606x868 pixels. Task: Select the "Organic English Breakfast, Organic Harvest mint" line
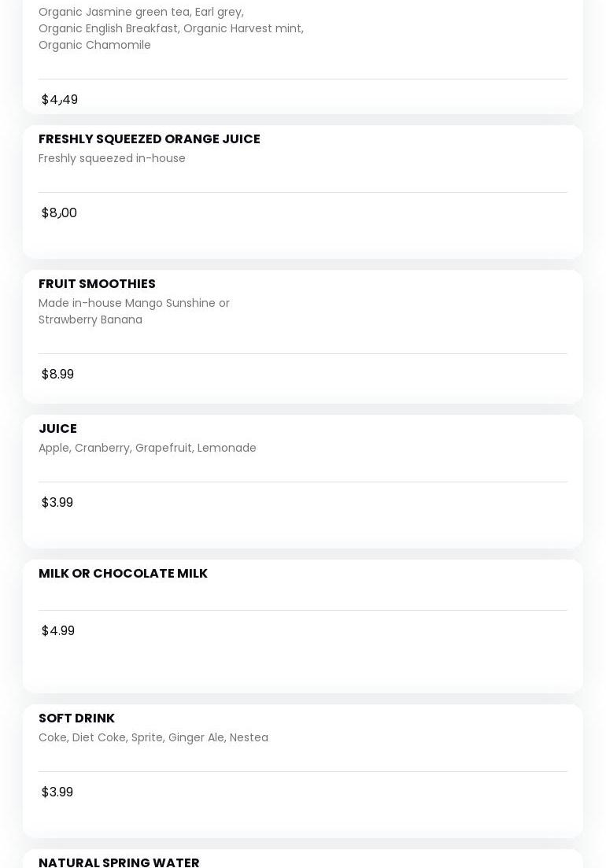(x=171, y=28)
